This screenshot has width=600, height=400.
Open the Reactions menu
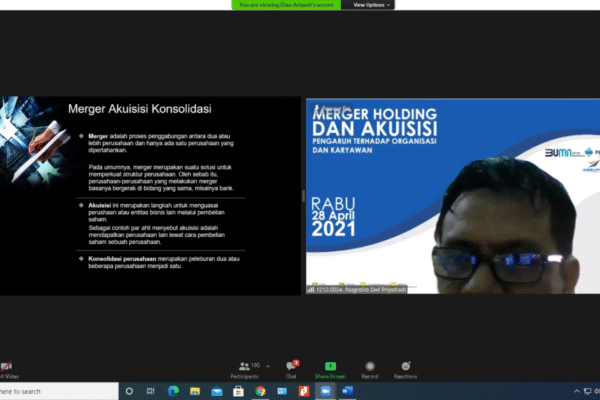tap(405, 369)
